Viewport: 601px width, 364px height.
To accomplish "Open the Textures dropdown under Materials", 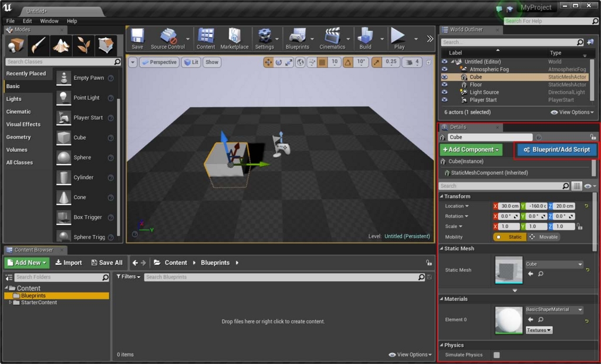I will pyautogui.click(x=539, y=330).
